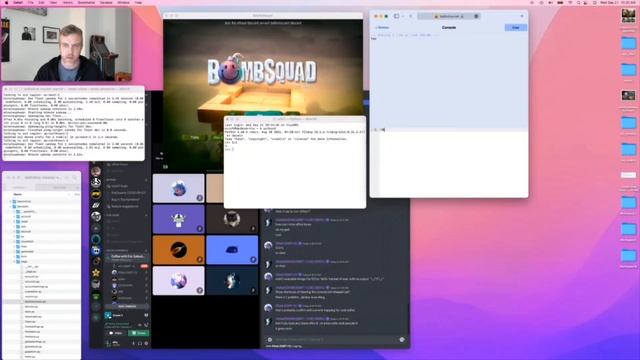Select the navy tile with white figure avatar
640x360 pixels.
click(232, 281)
